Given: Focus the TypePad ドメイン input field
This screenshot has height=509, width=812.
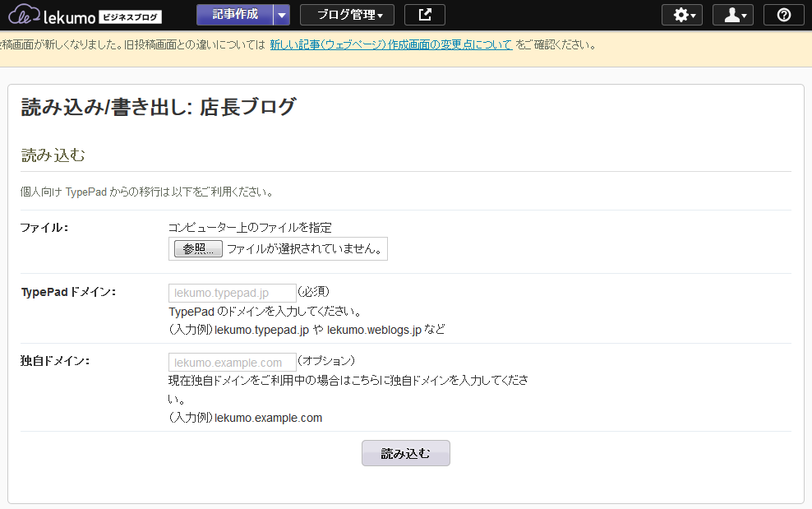Looking at the screenshot, I should (233, 293).
